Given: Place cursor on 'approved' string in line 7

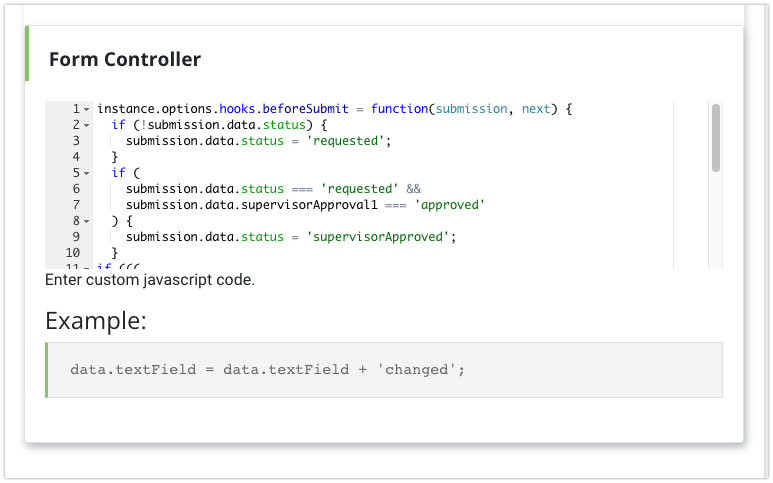Looking at the screenshot, I should click(449, 205).
